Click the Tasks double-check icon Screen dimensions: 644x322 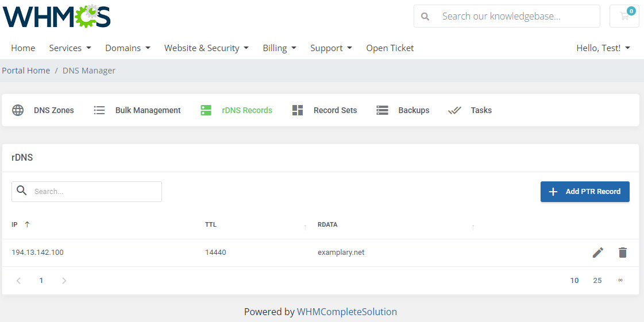[454, 110]
